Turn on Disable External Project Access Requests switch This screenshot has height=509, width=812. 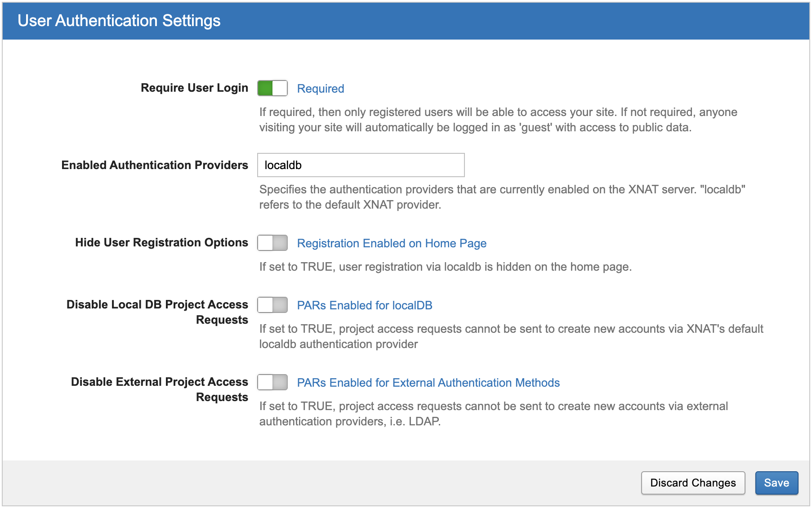272,382
